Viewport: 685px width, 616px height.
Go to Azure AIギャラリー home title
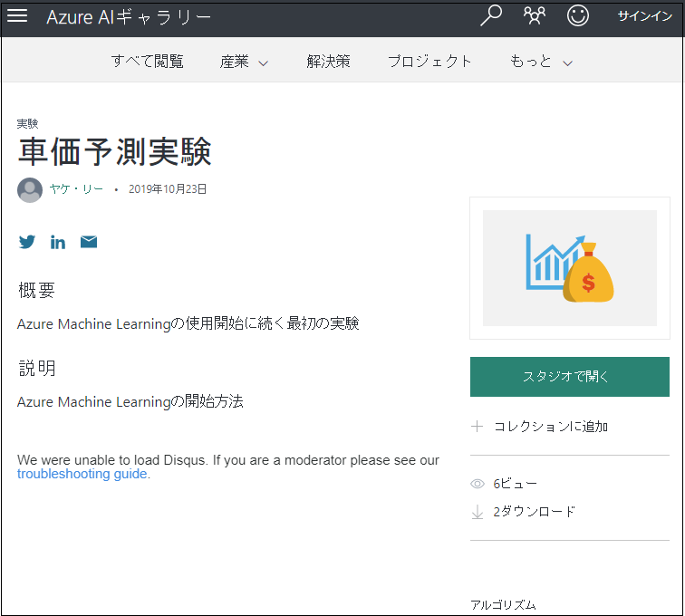tap(129, 17)
